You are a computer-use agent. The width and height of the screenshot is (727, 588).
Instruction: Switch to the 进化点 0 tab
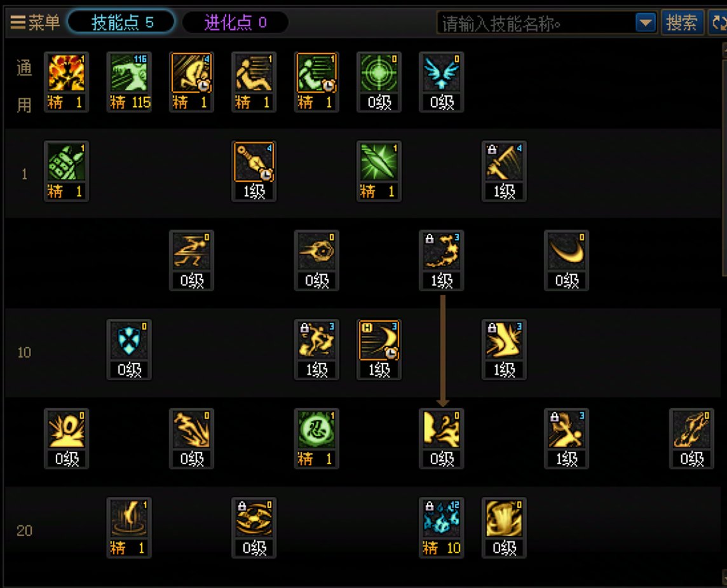tap(236, 22)
